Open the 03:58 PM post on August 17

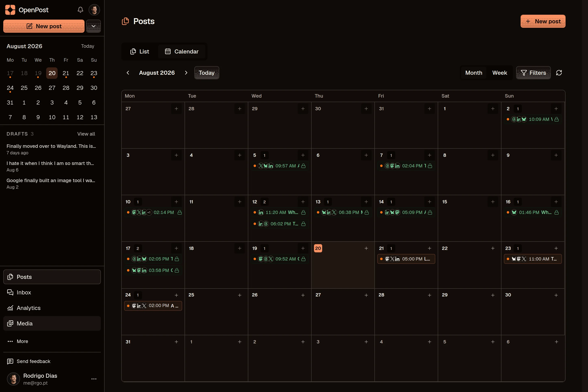coord(153,270)
